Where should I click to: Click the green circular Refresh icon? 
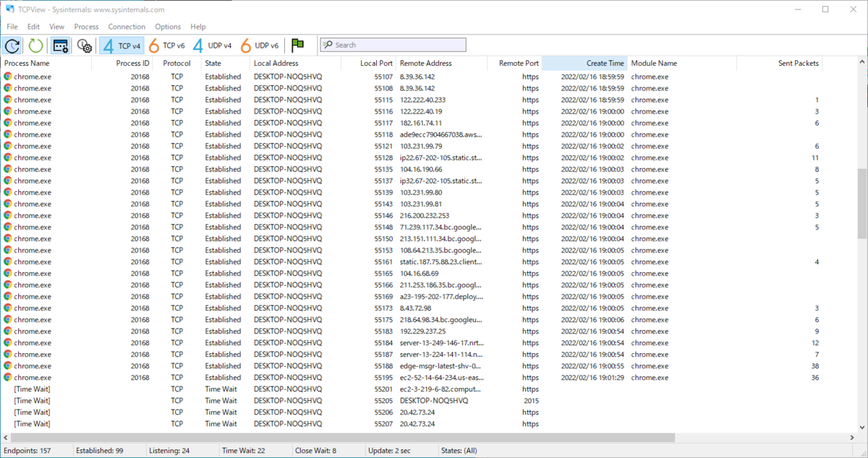coord(35,46)
